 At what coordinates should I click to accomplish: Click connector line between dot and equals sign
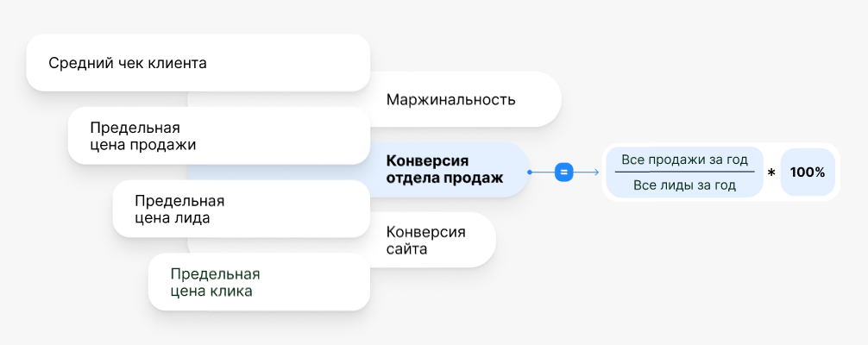pos(544,172)
